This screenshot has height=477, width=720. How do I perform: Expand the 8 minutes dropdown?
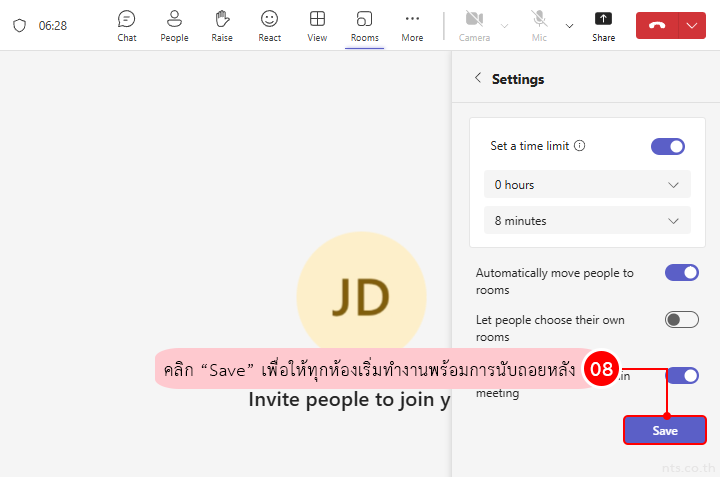[x=587, y=220]
